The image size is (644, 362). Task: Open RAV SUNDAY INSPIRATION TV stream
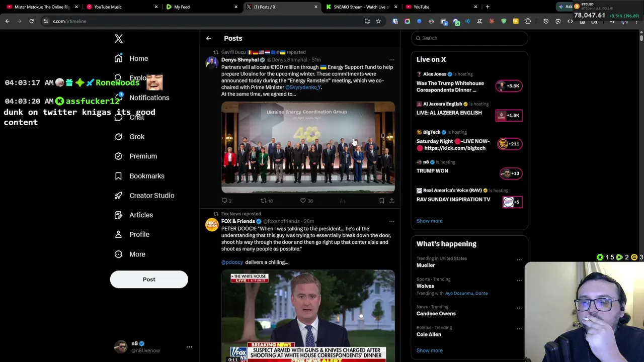click(x=453, y=200)
